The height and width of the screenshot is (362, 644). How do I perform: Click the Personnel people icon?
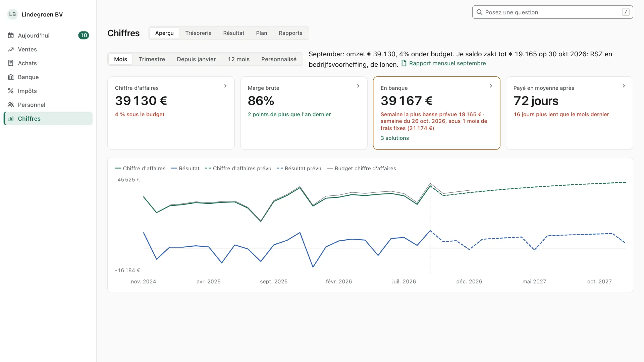pos(11,105)
